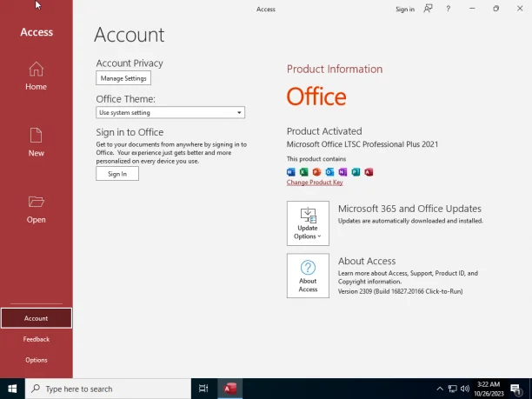The width and height of the screenshot is (532, 399).
Task: Open Windows Task View icon
Action: [x=203, y=389]
